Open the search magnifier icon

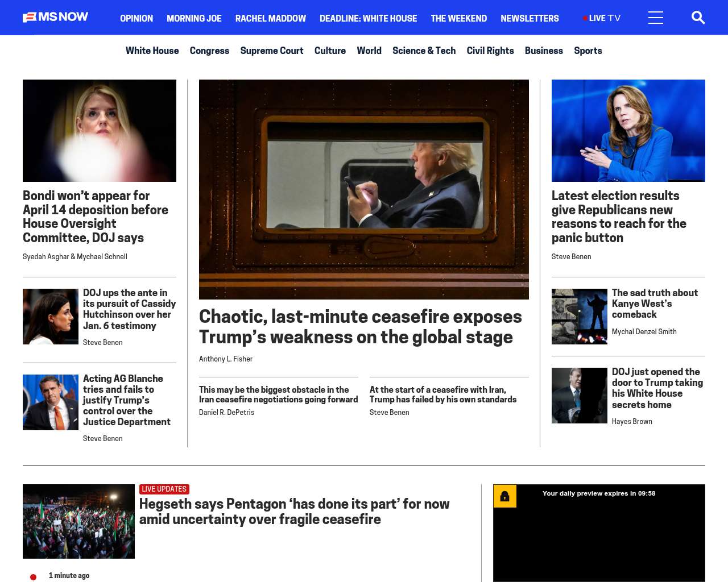698,18
